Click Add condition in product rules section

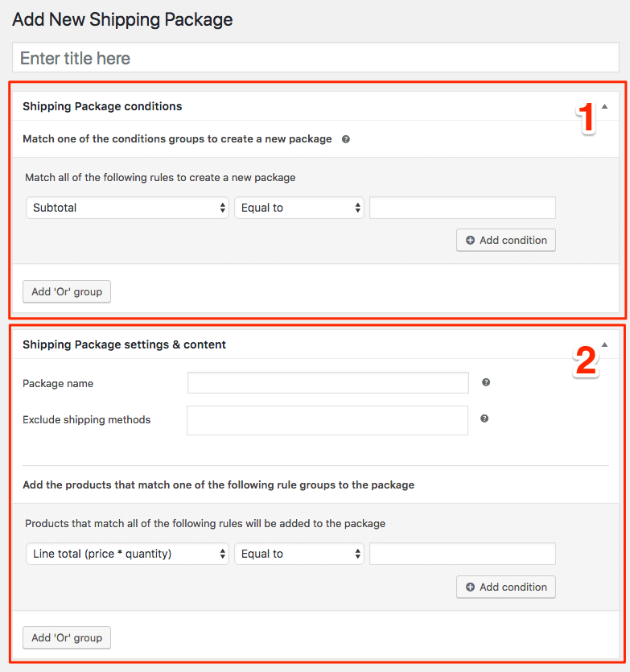[506, 587]
